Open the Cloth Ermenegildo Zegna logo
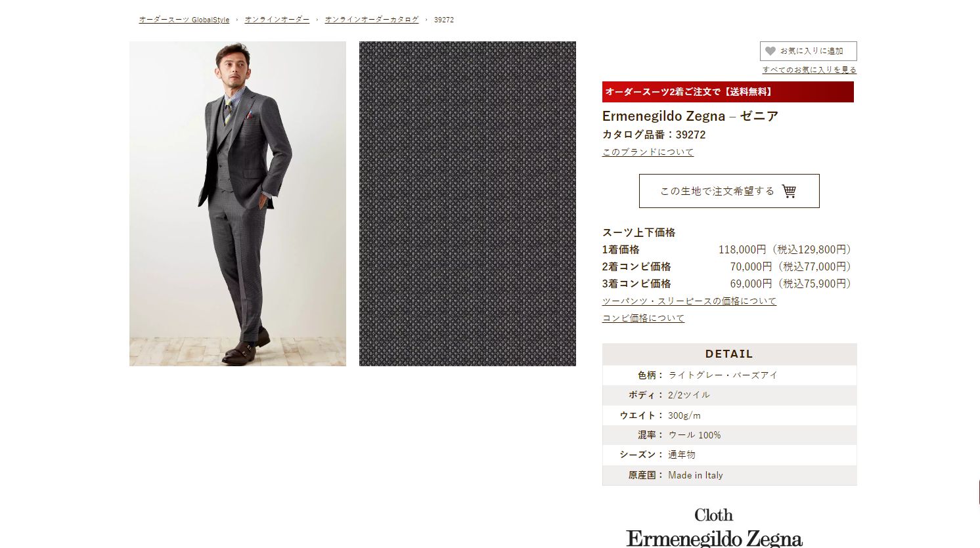Viewport: 980px width, 548px height. [714, 528]
